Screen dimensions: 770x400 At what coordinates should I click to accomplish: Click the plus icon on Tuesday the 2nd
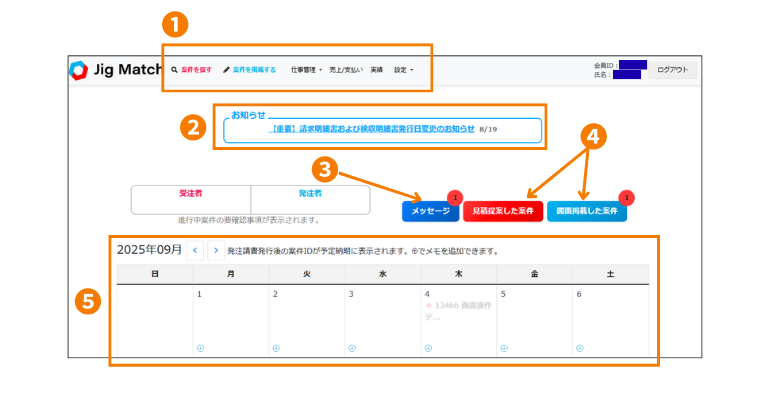(276, 348)
